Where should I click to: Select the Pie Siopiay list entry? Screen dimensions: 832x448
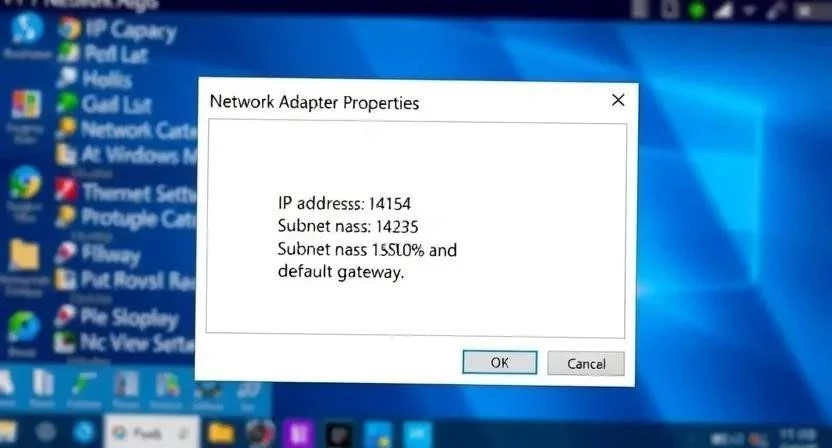coord(118,317)
